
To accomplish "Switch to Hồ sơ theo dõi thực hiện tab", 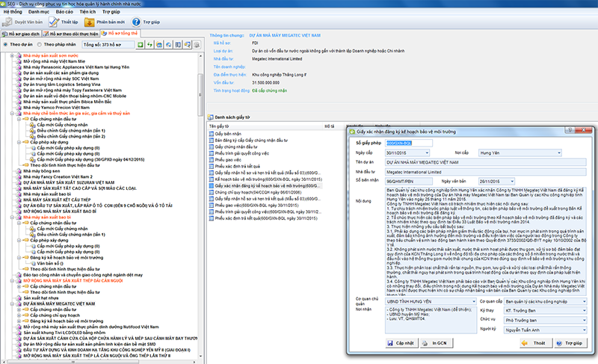I will click(70, 34).
